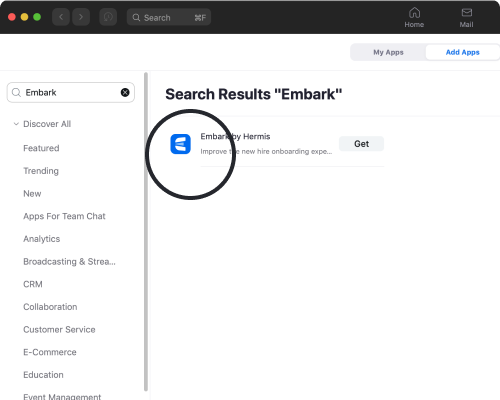500x400 pixels.
Task: Click the Embark by Hermis title
Action: coord(235,136)
